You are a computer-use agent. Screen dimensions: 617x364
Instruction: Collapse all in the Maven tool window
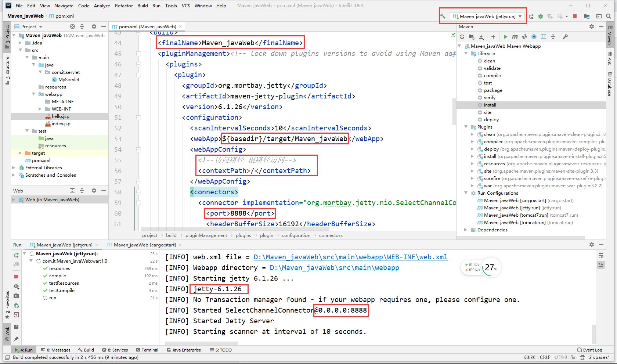coord(553,37)
